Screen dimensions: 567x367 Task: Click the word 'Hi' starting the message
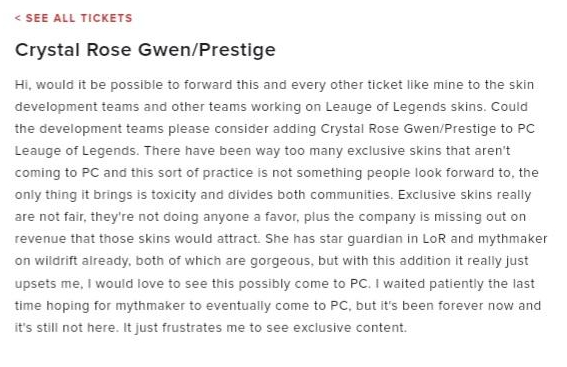click(21, 85)
